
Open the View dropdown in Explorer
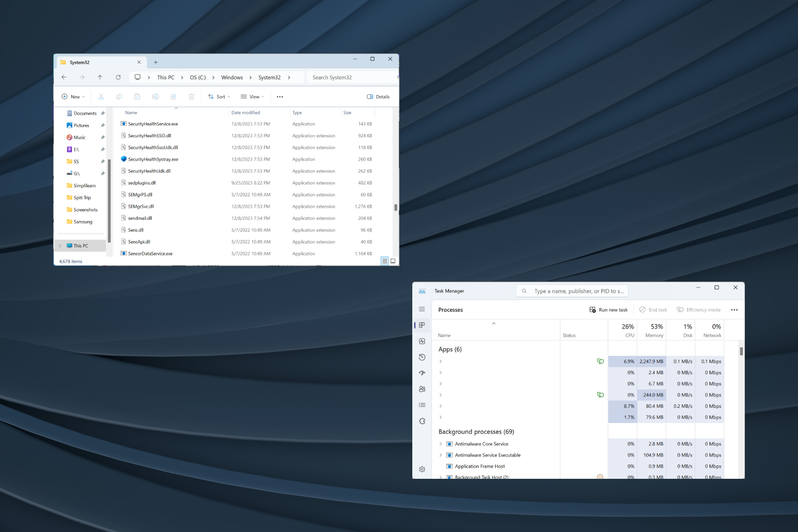click(x=252, y=97)
